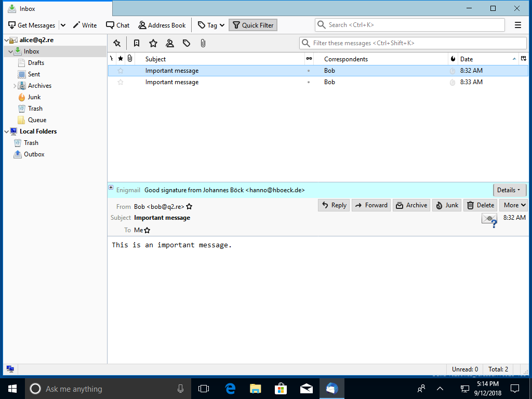Sort by the attachment paperclip column header
Viewport: 532px width, 399px height.
pyautogui.click(x=129, y=59)
